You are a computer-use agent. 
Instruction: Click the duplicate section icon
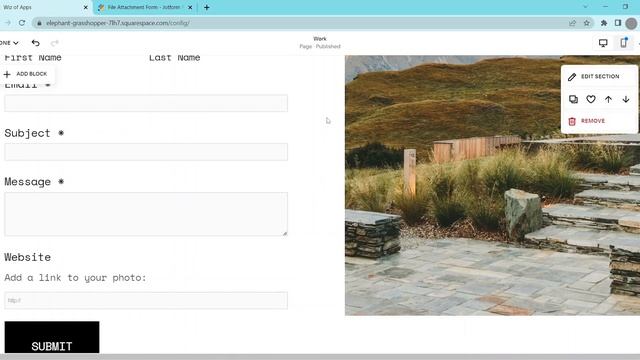coord(573,99)
